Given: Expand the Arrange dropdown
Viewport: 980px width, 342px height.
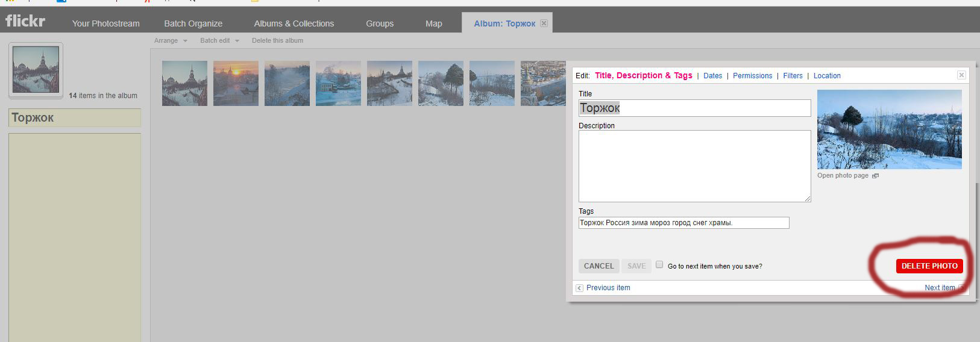Looking at the screenshot, I should coord(171,40).
